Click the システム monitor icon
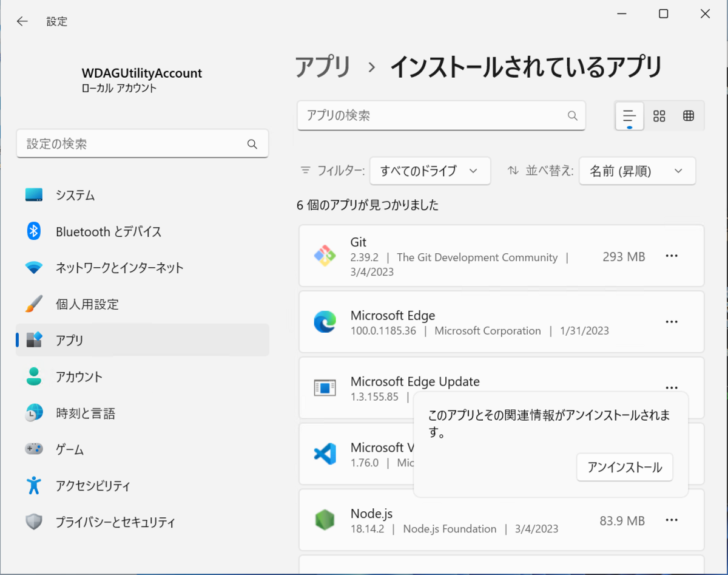The height and width of the screenshot is (575, 728). pyautogui.click(x=34, y=195)
